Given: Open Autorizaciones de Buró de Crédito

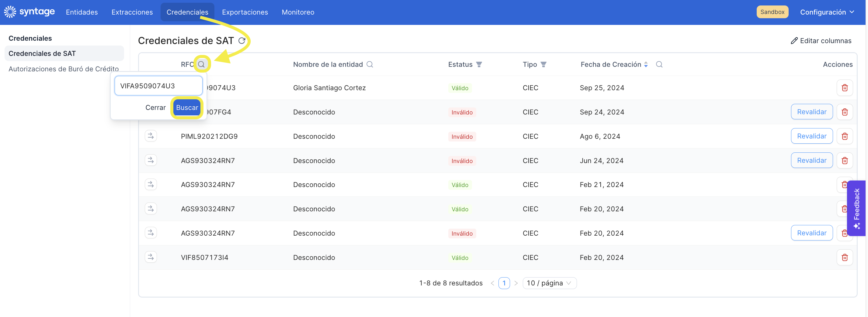Looking at the screenshot, I should [64, 69].
